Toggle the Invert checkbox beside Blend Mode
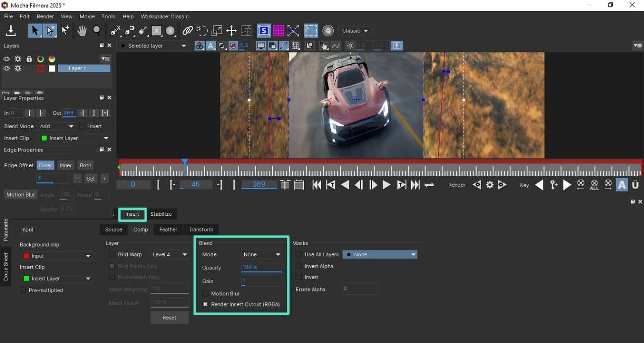Screen dimensions: 644x343 pos(82,127)
